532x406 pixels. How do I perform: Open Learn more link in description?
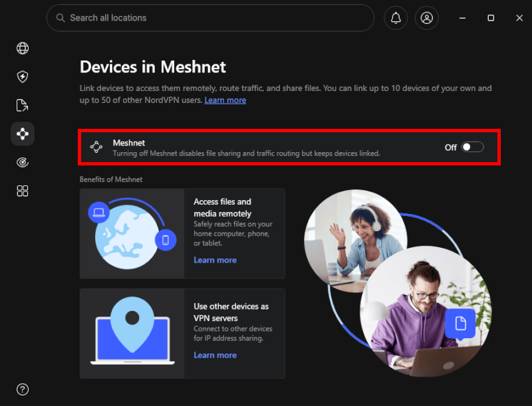[225, 100]
